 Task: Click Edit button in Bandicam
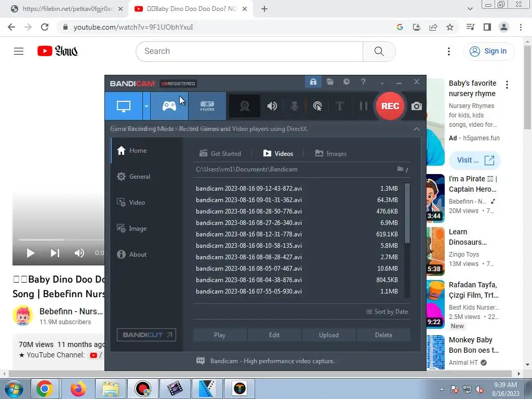point(274,335)
